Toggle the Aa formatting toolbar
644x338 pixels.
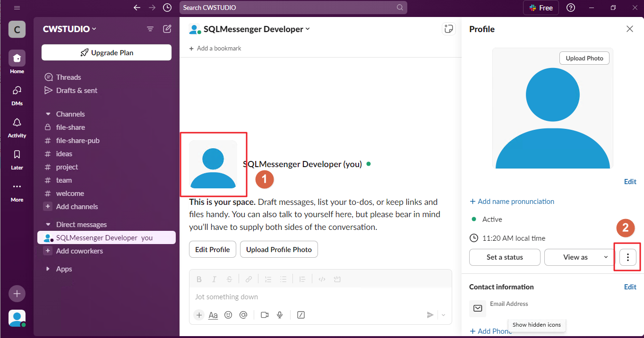213,315
